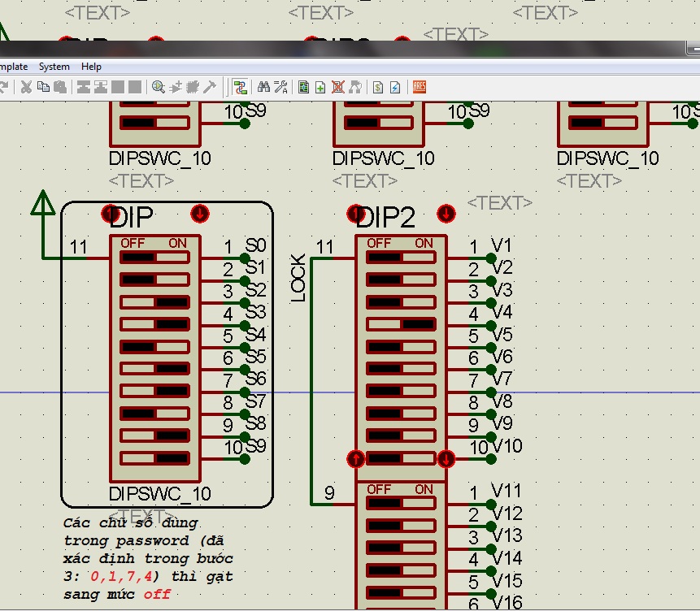Click the New Sheet icon with green plus
Screen dimensions: 700x611
(x=320, y=87)
